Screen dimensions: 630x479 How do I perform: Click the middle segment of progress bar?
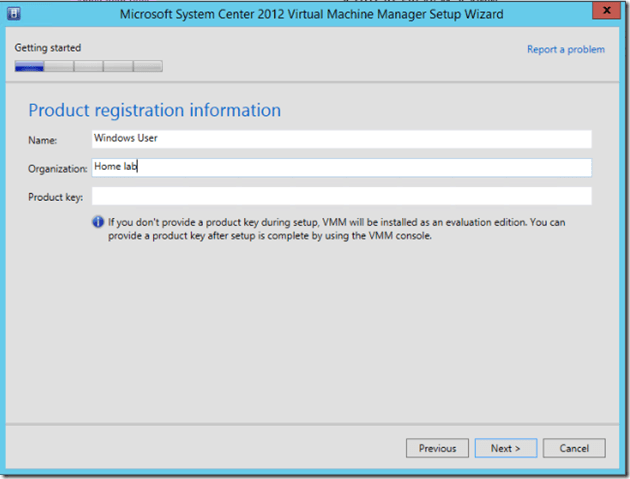(x=89, y=67)
